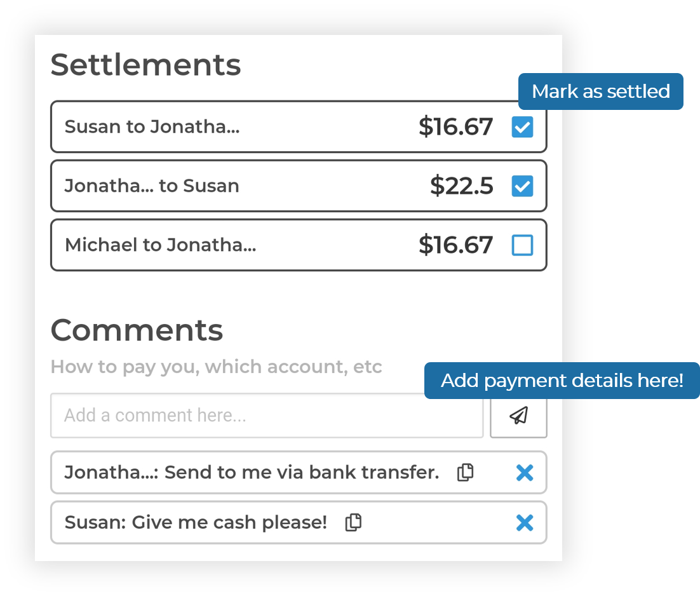Image resolution: width=700 pixels, height=596 pixels.
Task: Copy Susan's cash comment
Action: tap(353, 522)
